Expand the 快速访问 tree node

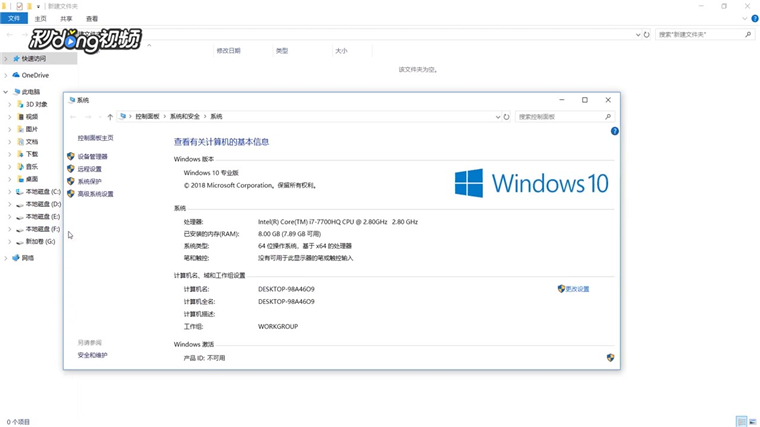click(5, 59)
